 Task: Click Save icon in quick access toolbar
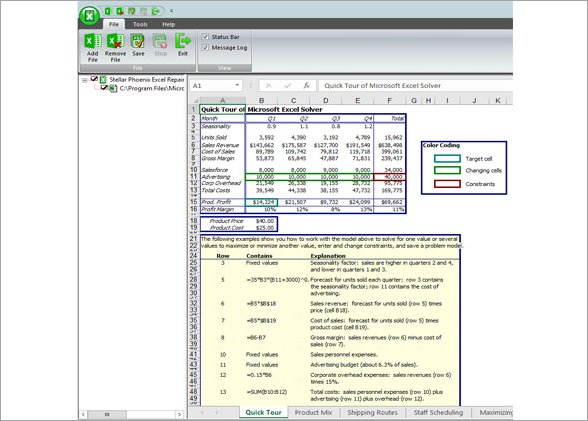click(132, 11)
